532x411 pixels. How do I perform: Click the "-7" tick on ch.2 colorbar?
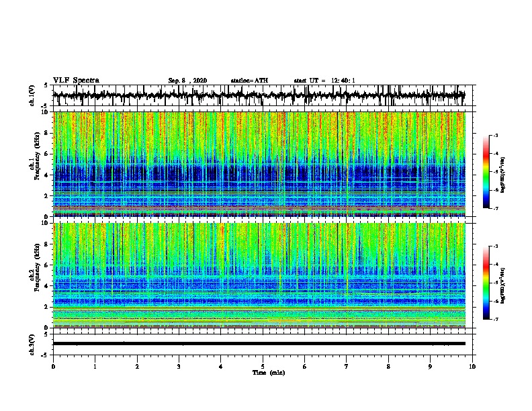pyautogui.click(x=495, y=319)
